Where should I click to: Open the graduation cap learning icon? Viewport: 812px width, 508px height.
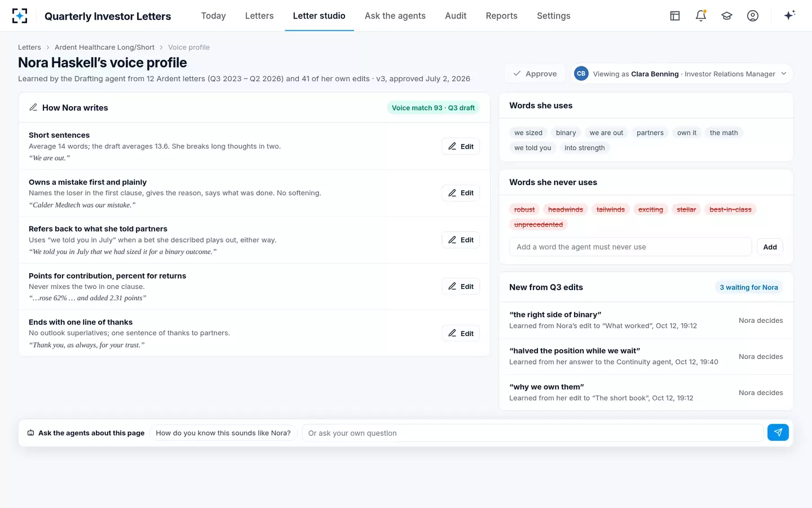[727, 16]
